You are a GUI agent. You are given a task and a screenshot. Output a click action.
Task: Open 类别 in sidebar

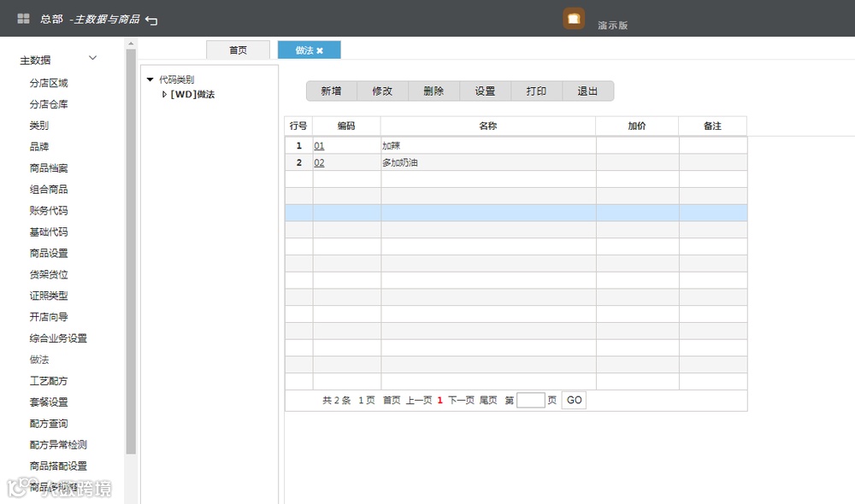(38, 126)
